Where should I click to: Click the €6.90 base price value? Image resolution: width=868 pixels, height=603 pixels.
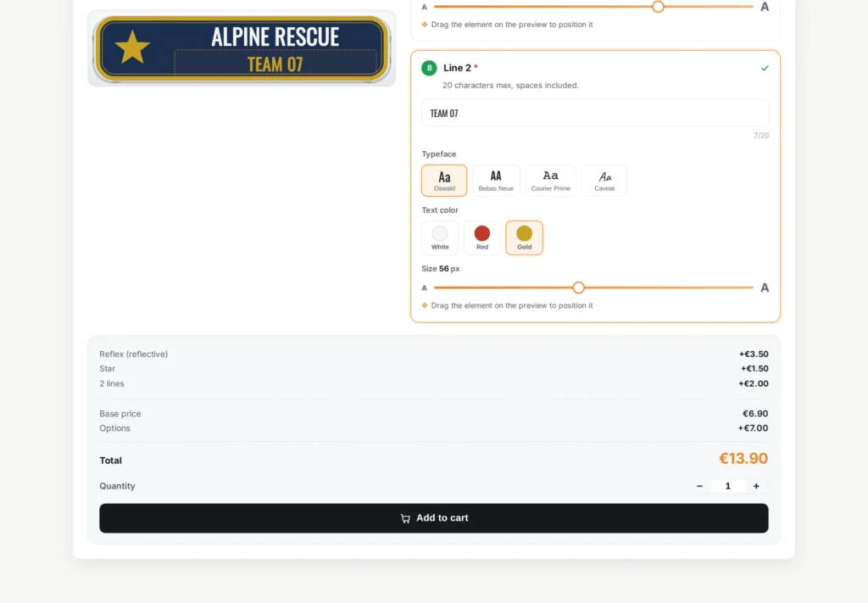(755, 414)
